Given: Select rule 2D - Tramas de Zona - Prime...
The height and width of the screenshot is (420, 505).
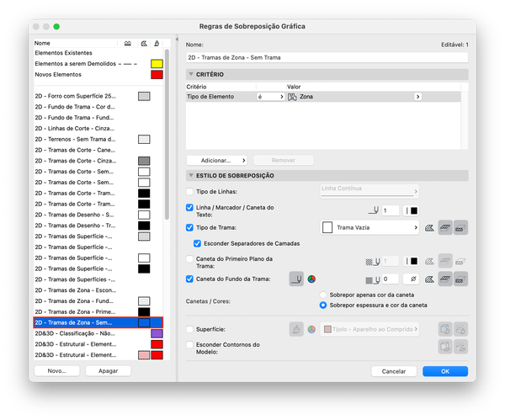Looking at the screenshot, I should click(x=98, y=311).
